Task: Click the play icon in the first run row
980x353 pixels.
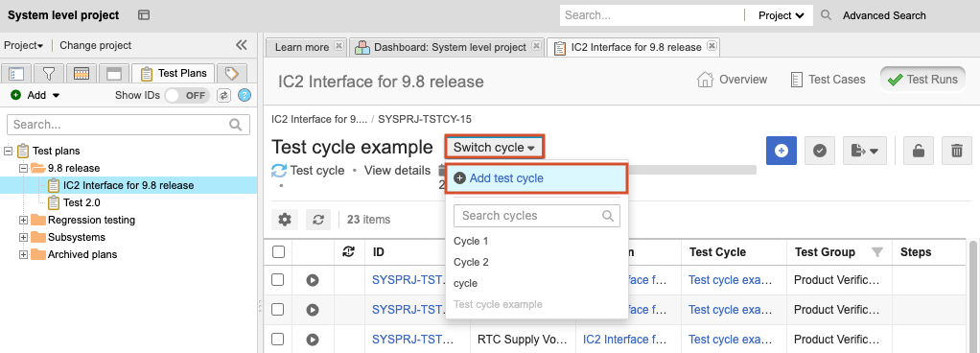Action: point(313,280)
